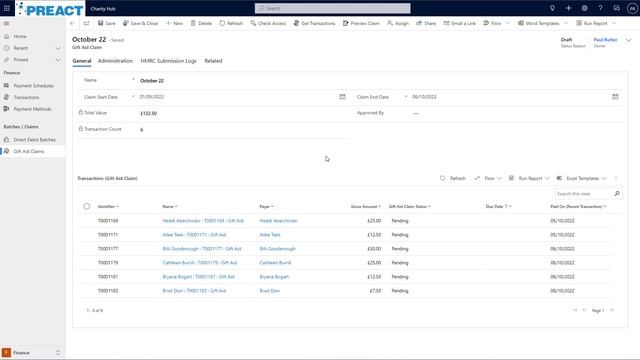Switch to HMRC Submission Logs tab
The width and height of the screenshot is (640, 360).
[x=169, y=61]
